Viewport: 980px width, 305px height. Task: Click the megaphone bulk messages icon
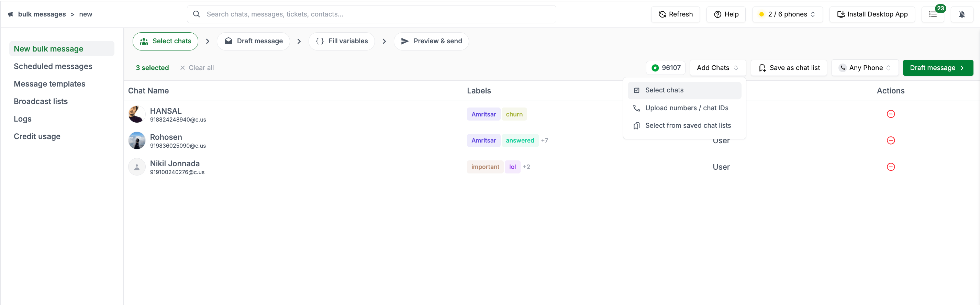tap(11, 14)
